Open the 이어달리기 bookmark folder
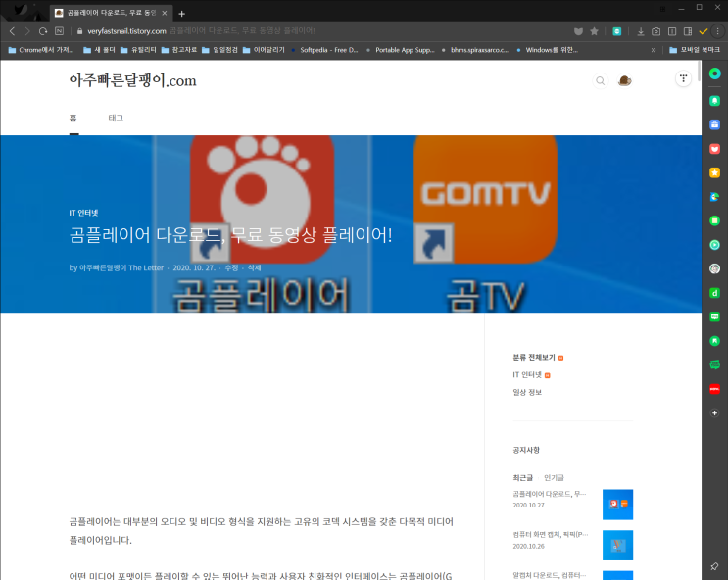 point(264,50)
